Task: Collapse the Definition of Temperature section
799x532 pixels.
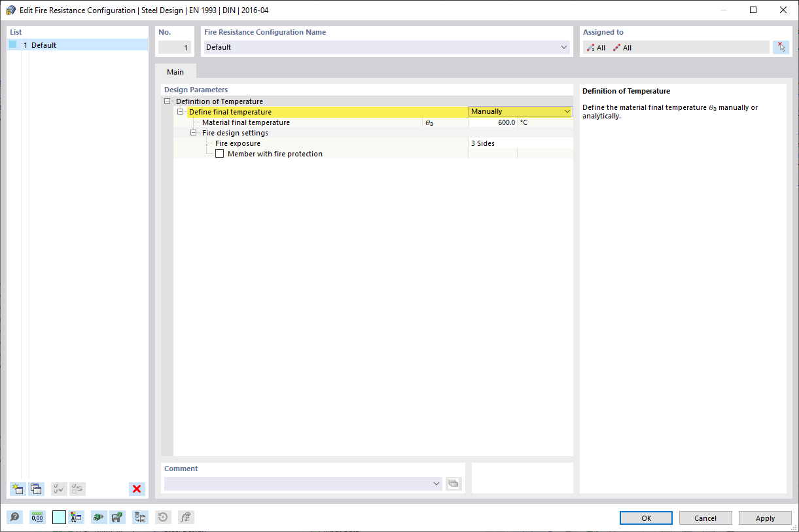Action: coord(167,101)
